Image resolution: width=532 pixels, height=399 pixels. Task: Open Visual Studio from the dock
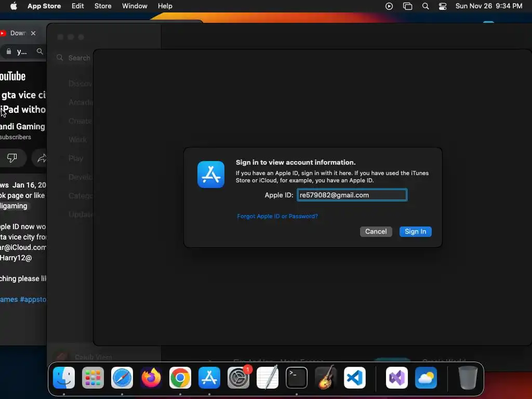[397, 378]
